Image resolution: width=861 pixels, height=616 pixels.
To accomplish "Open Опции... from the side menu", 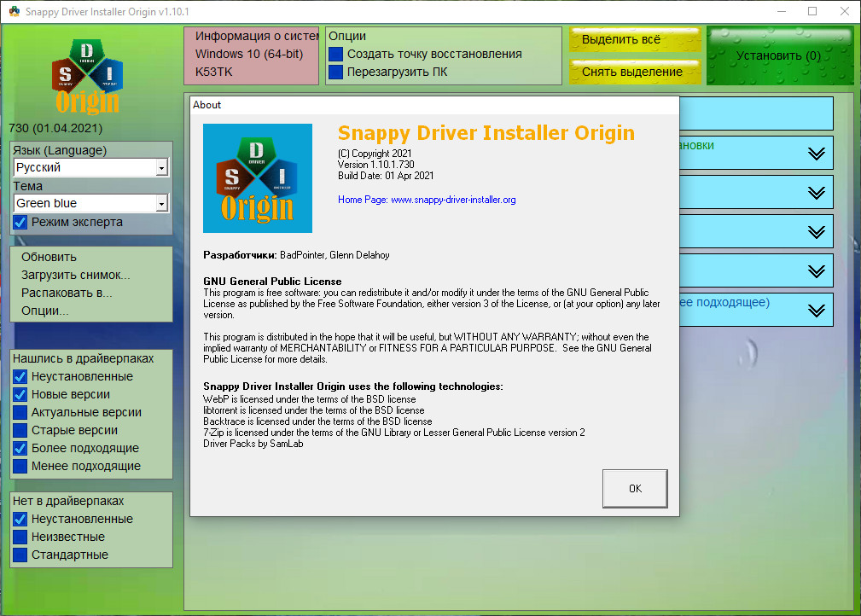I will [x=45, y=311].
